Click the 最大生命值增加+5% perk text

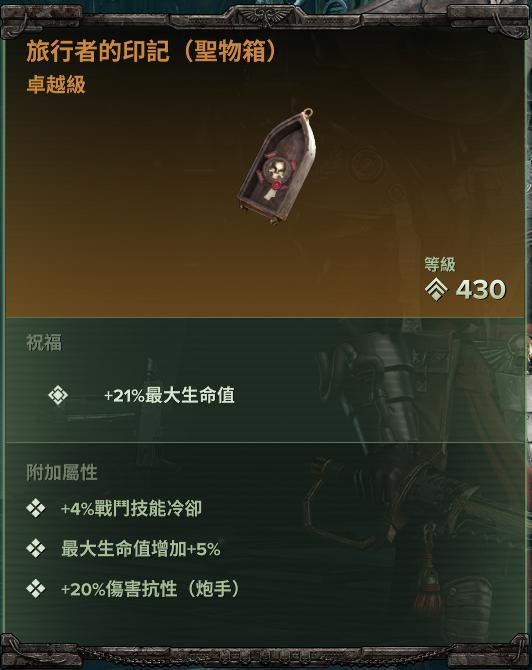coord(141,549)
